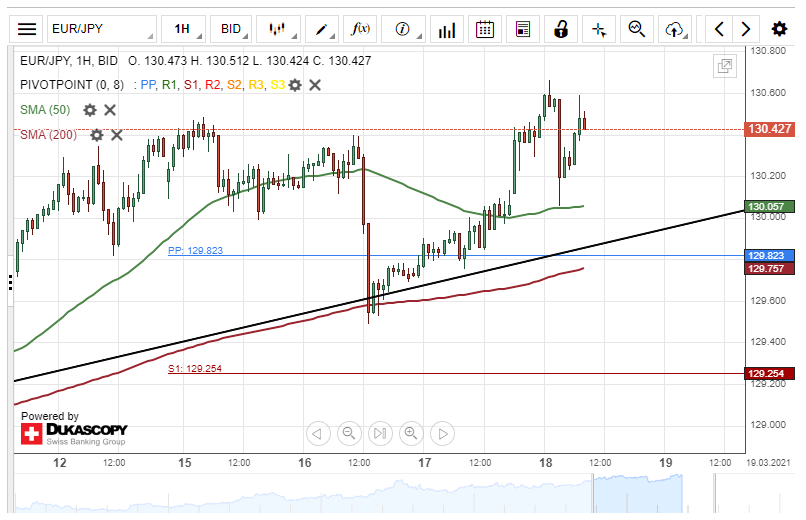
Task: Zoom out using the bottom chart control
Action: (x=349, y=433)
